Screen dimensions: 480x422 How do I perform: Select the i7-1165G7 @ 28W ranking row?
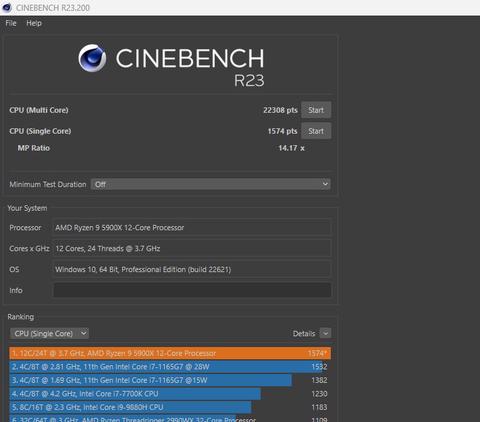(x=170, y=367)
